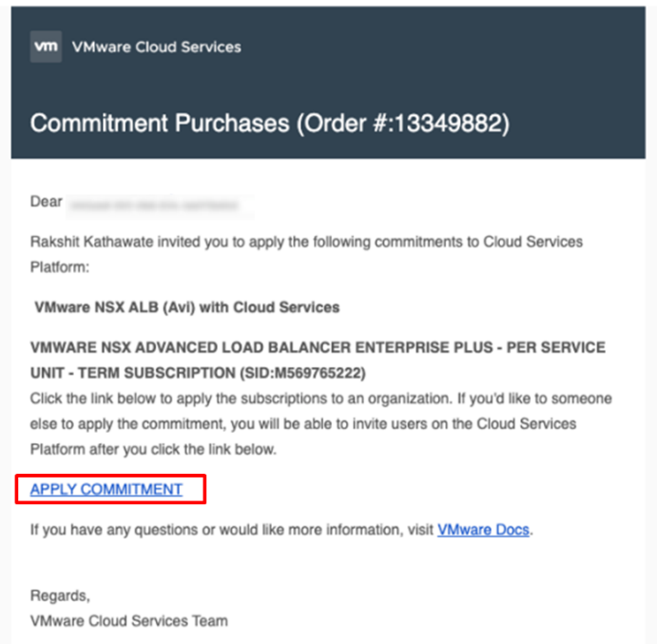
Task: Click the "VMware Cloud Services" header text
Action: [157, 47]
